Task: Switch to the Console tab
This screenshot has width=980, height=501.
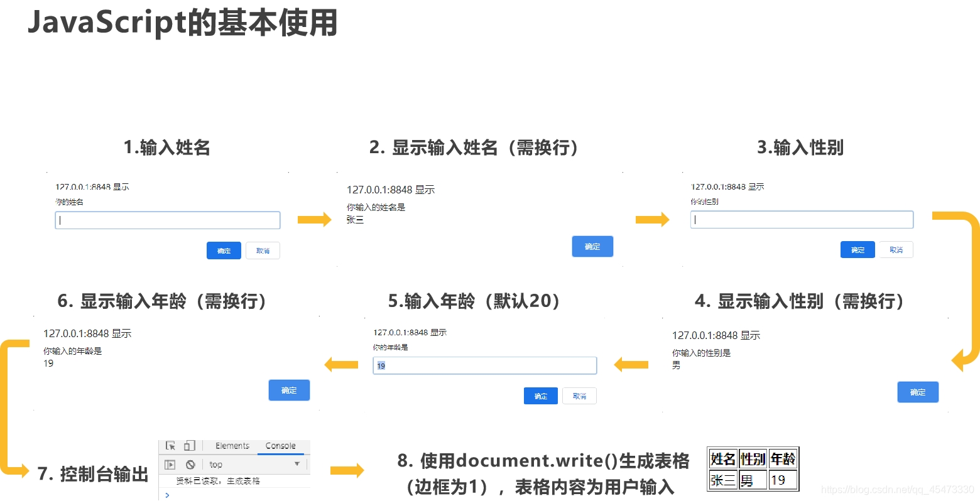Action: point(280,446)
